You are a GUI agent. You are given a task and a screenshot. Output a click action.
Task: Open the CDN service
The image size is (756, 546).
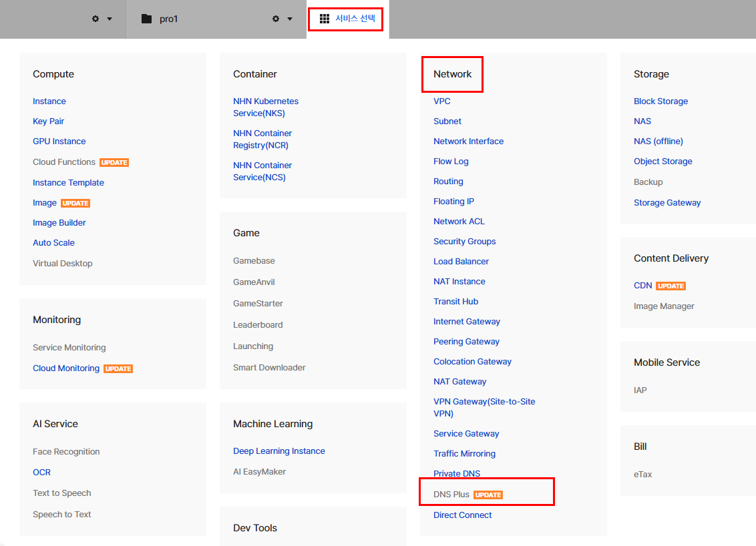point(643,286)
